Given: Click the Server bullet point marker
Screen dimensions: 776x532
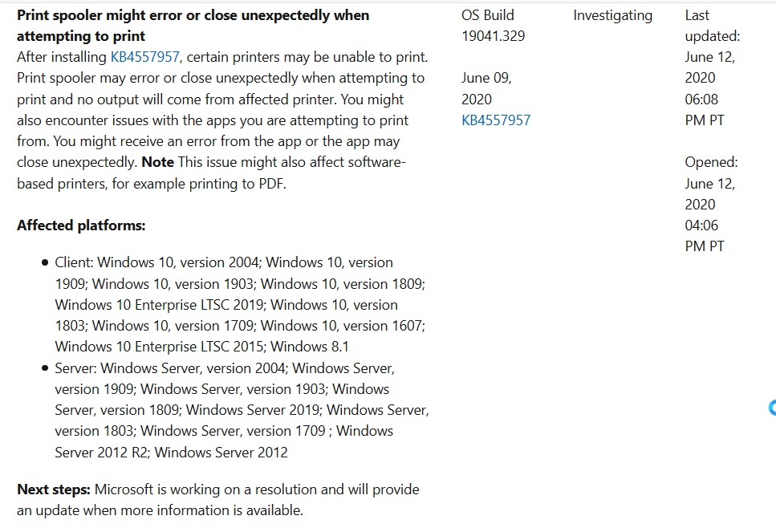Looking at the screenshot, I should click(x=45, y=369).
